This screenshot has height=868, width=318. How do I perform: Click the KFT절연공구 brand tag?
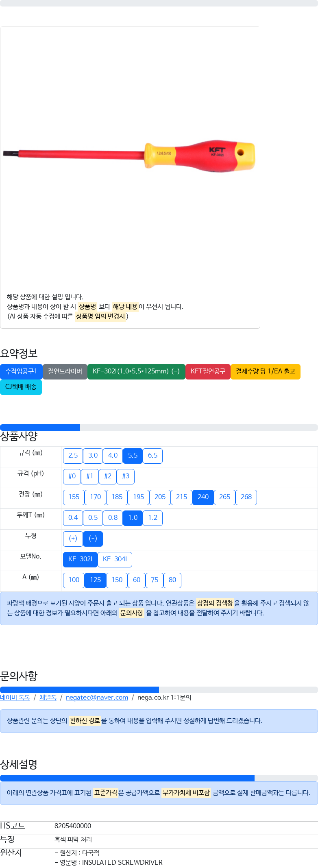208,371
